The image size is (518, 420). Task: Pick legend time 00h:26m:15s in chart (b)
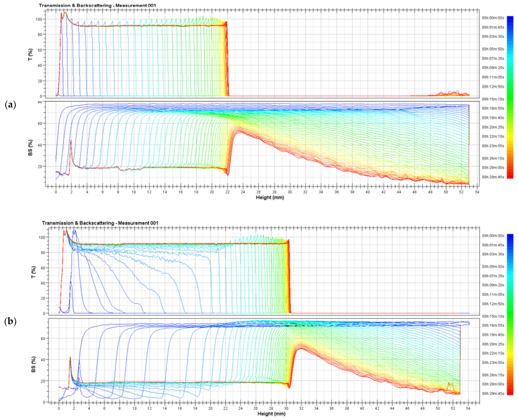coord(493,375)
